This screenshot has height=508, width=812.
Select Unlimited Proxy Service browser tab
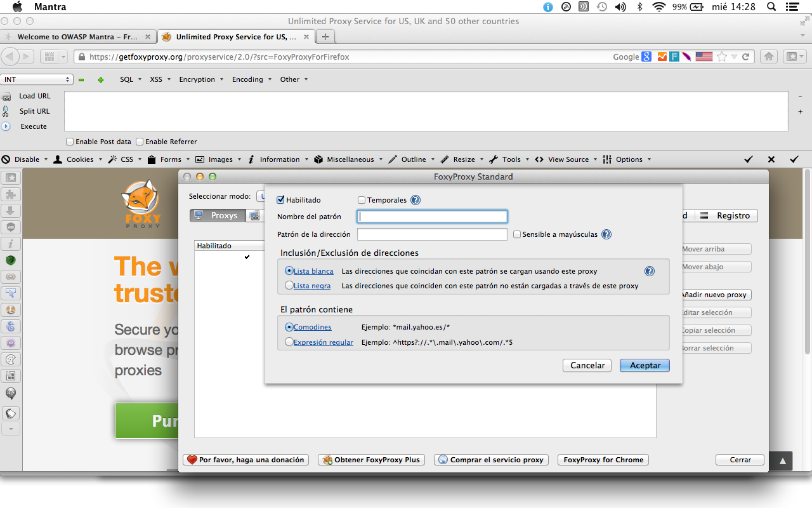click(235, 37)
